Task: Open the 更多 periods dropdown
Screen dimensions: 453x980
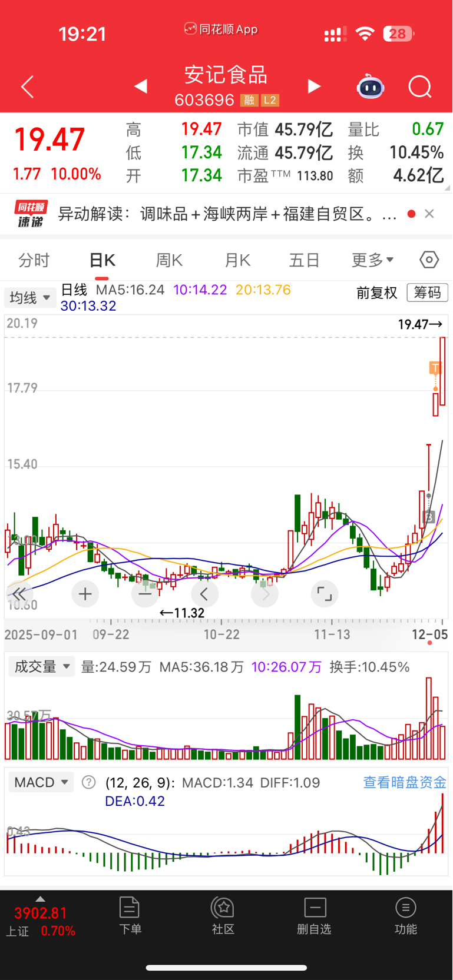Action: [x=372, y=260]
